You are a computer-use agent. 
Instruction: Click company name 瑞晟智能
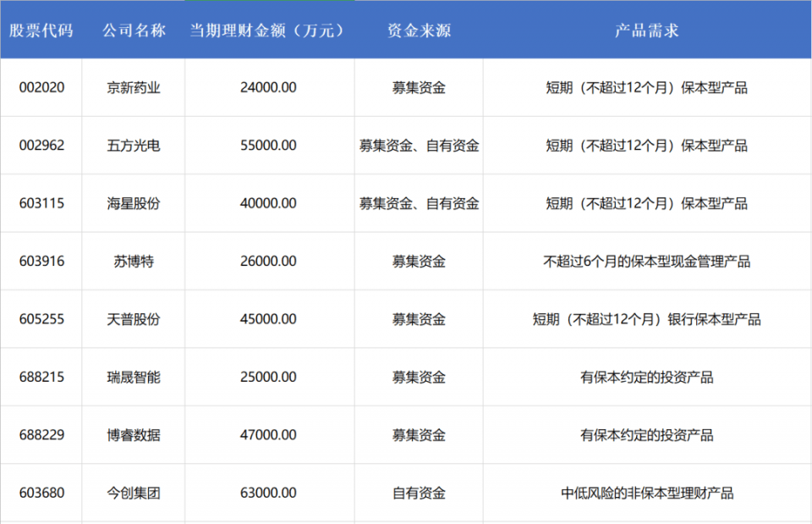coord(134,378)
